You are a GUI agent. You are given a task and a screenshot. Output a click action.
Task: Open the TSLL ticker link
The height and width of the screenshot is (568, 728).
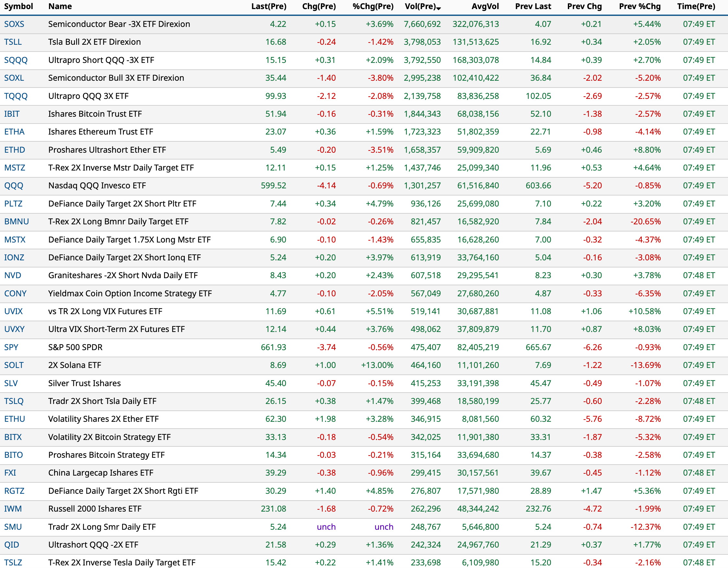coord(13,42)
